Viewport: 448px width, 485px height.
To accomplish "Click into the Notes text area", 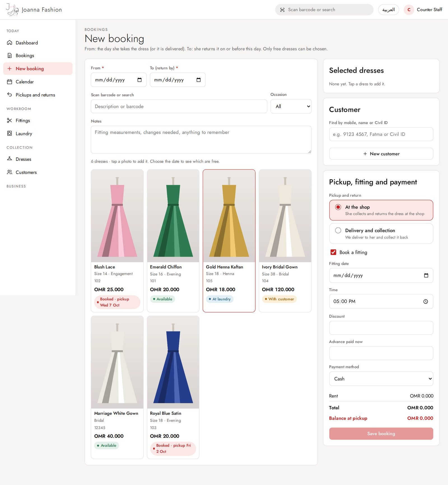I will [201, 140].
